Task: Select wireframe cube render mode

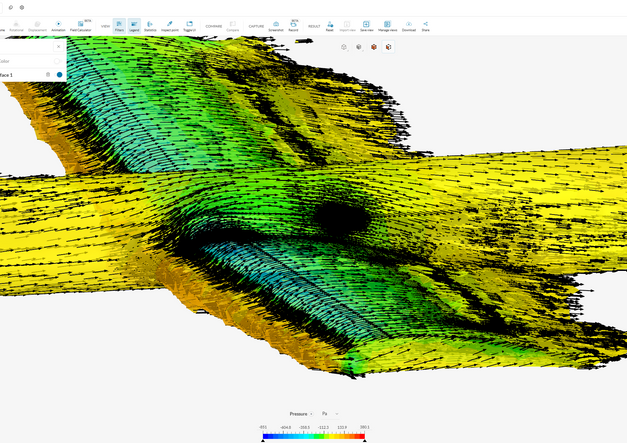Action: pyautogui.click(x=343, y=47)
